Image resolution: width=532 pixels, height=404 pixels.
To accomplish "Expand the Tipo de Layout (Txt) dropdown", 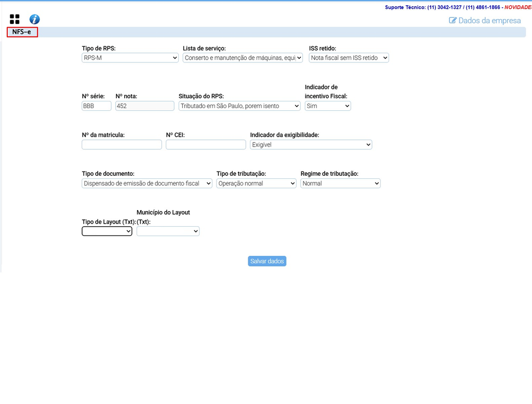I will tap(107, 231).
